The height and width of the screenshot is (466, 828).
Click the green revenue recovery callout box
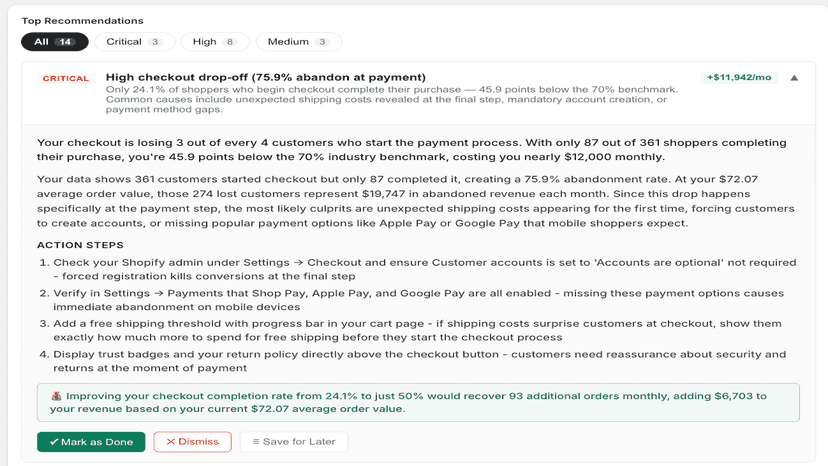tap(418, 403)
